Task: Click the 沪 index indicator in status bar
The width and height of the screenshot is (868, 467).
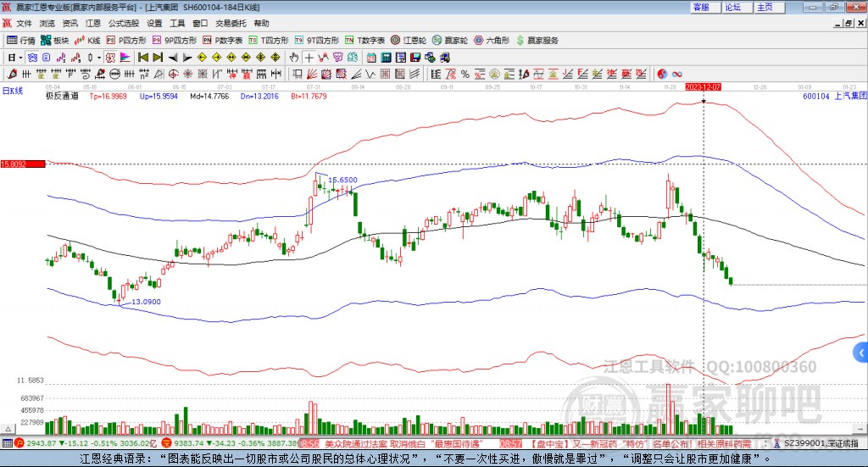Action: tap(19, 443)
